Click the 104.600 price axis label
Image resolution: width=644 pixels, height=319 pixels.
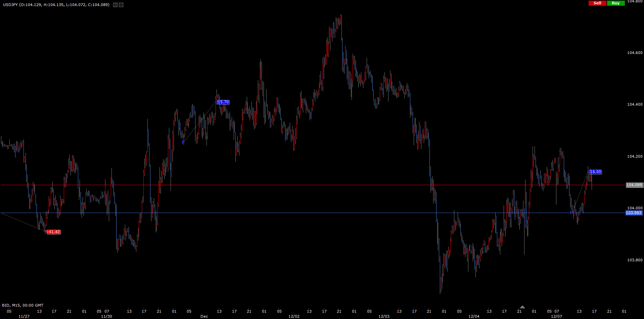coord(635,53)
